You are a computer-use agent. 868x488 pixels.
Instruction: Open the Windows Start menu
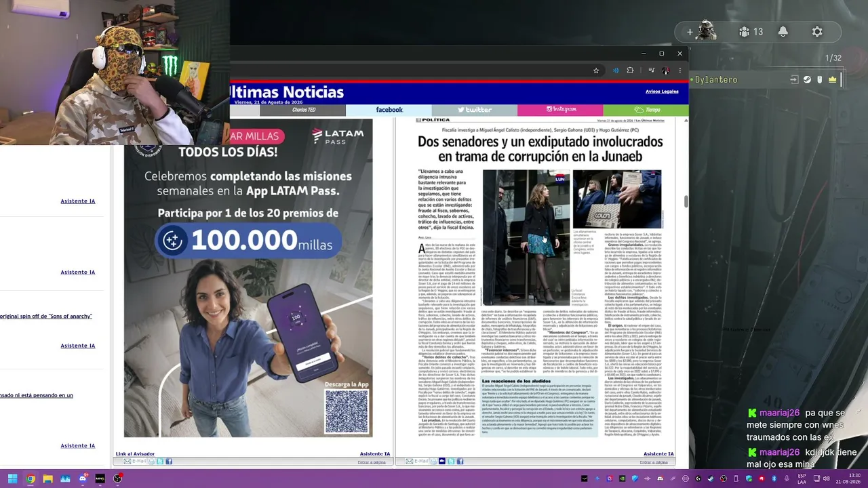(x=12, y=479)
